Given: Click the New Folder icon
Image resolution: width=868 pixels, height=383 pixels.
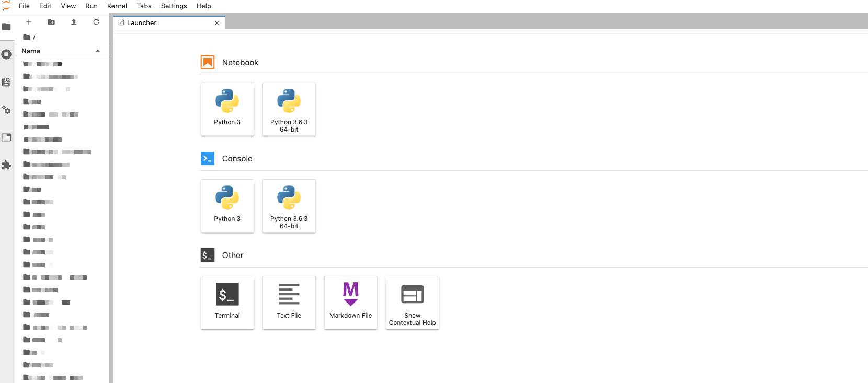Looking at the screenshot, I should click(x=51, y=22).
